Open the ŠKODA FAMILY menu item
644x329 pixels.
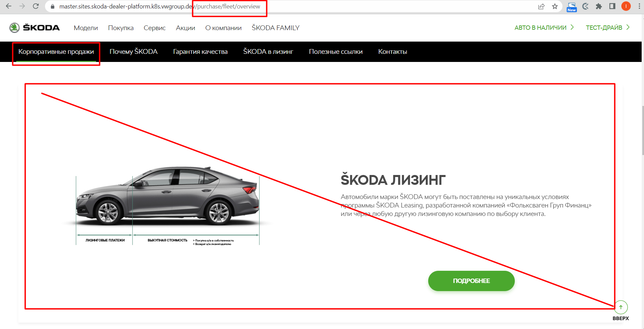276,28
